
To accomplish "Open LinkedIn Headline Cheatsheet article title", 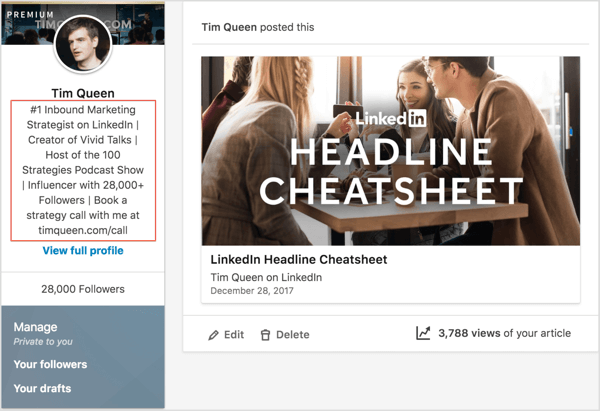I will click(299, 259).
